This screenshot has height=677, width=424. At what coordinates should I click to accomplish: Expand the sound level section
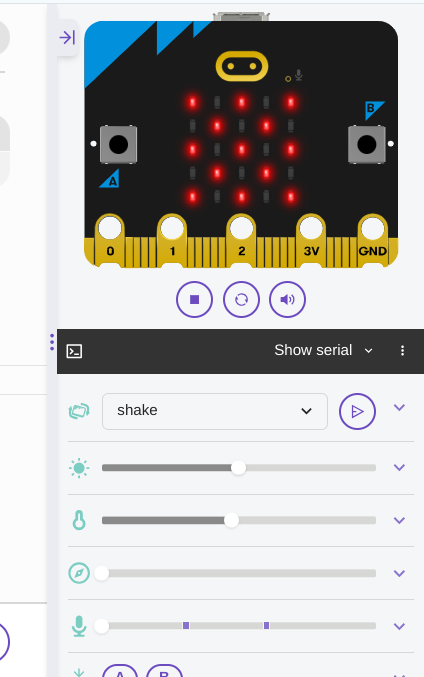tap(399, 626)
